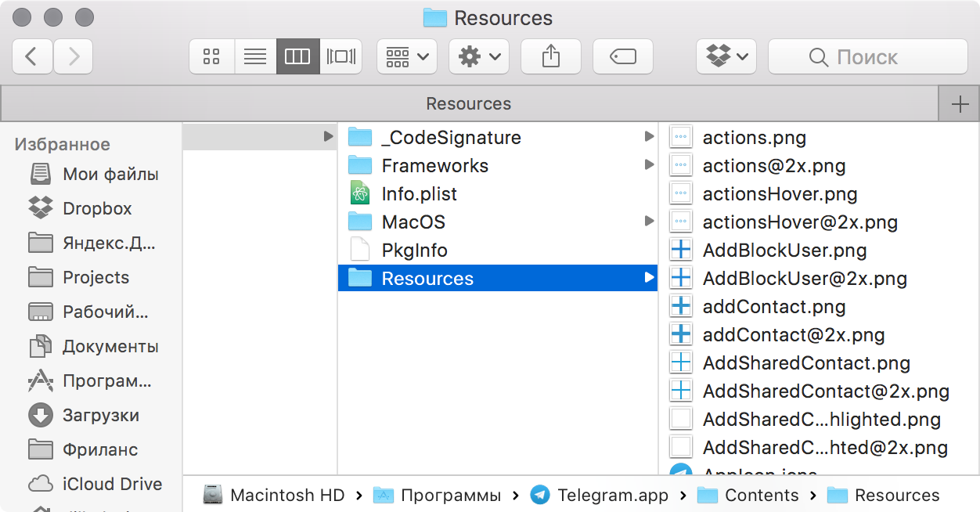Select Dropbox in sidebar favorites

[96, 208]
